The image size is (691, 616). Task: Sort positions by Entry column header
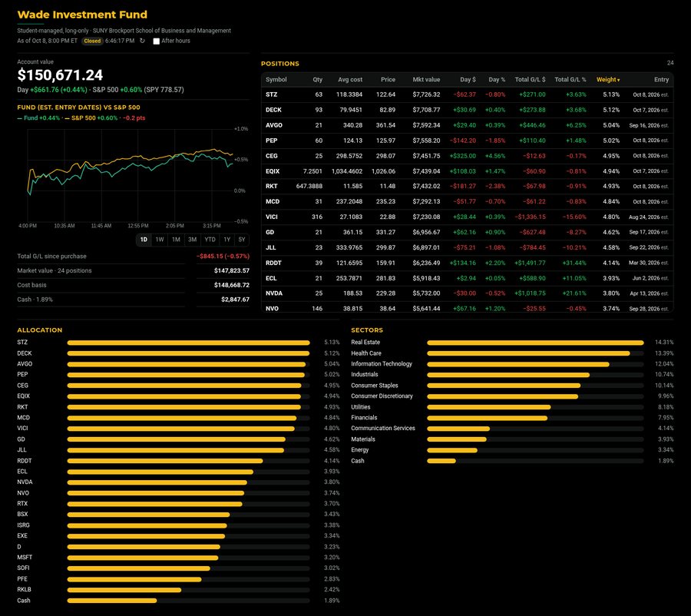click(x=661, y=80)
